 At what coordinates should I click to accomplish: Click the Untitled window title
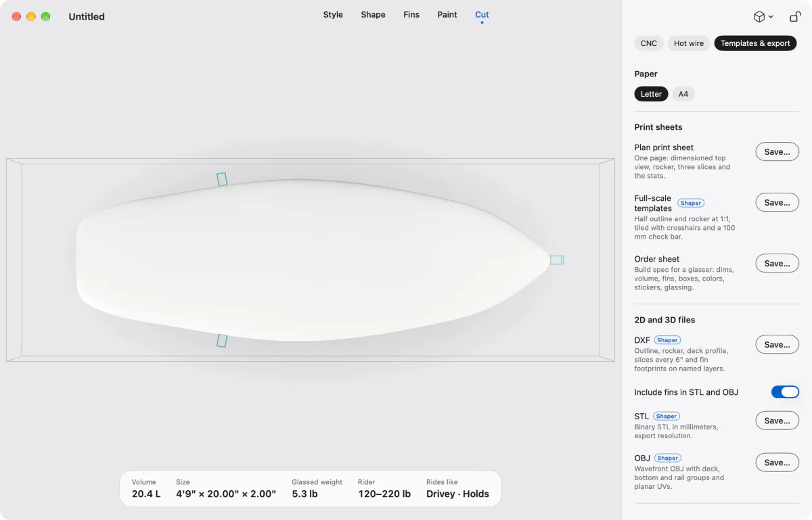87,17
